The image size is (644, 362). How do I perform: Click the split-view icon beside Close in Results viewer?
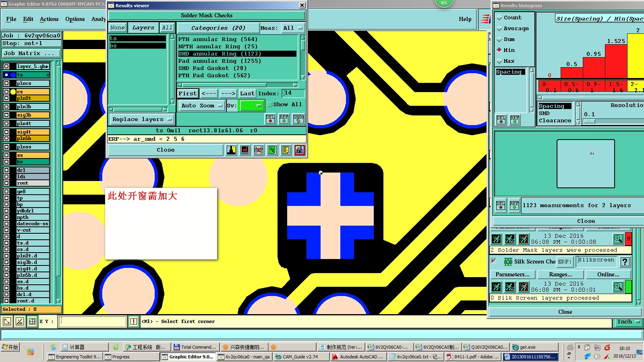(x=231, y=150)
